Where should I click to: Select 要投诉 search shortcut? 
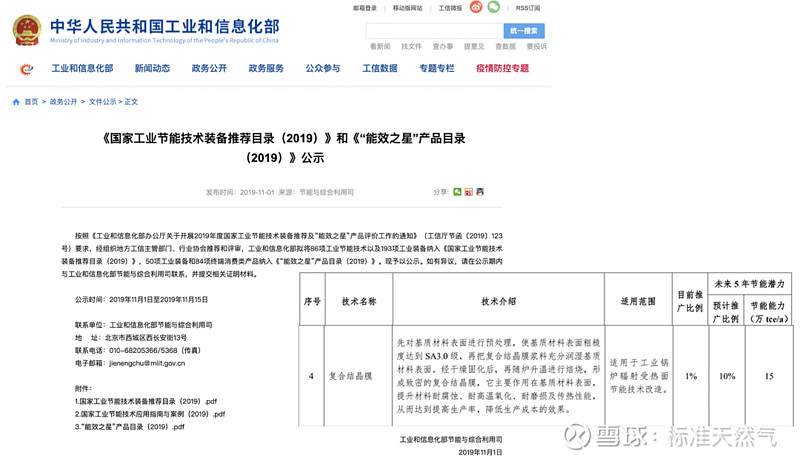click(x=537, y=46)
